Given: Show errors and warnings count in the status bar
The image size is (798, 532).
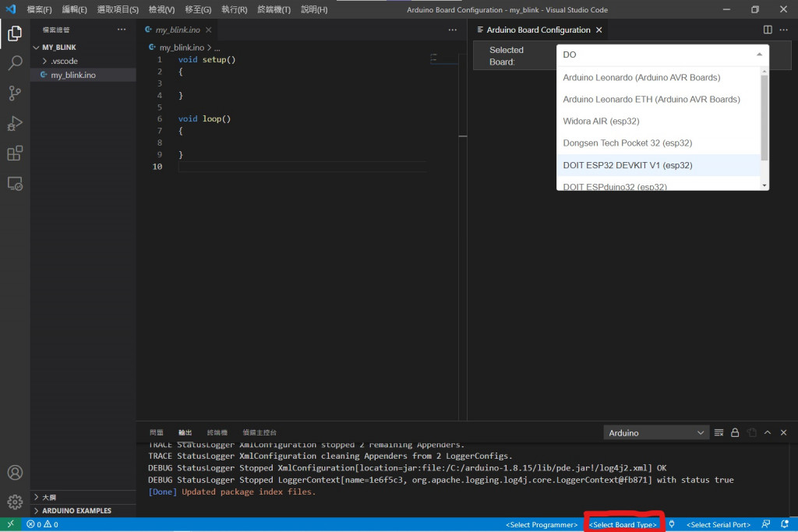Looking at the screenshot, I should tap(42, 524).
